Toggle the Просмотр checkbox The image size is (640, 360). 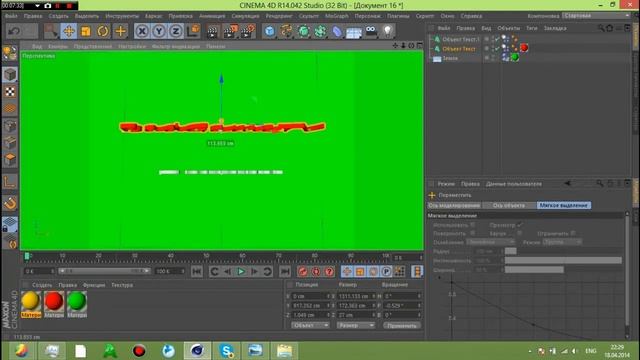pyautogui.click(x=520, y=225)
